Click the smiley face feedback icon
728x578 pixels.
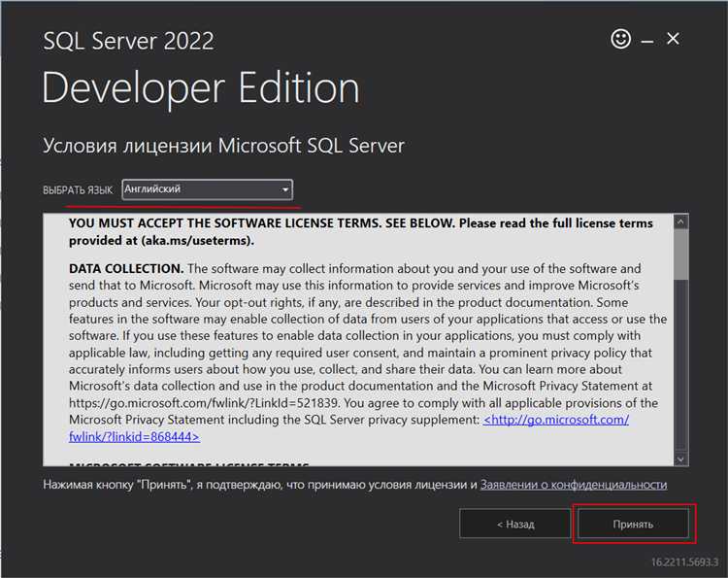[620, 40]
